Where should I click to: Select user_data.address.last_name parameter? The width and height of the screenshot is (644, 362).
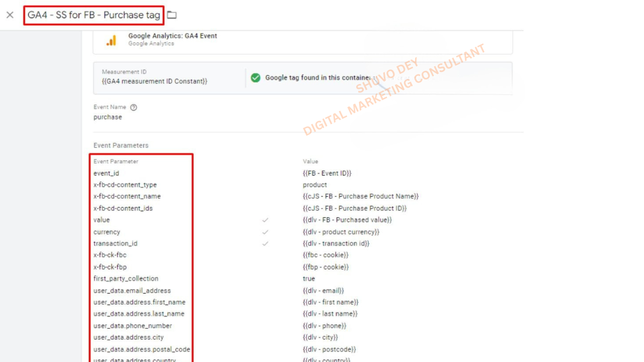139,314
